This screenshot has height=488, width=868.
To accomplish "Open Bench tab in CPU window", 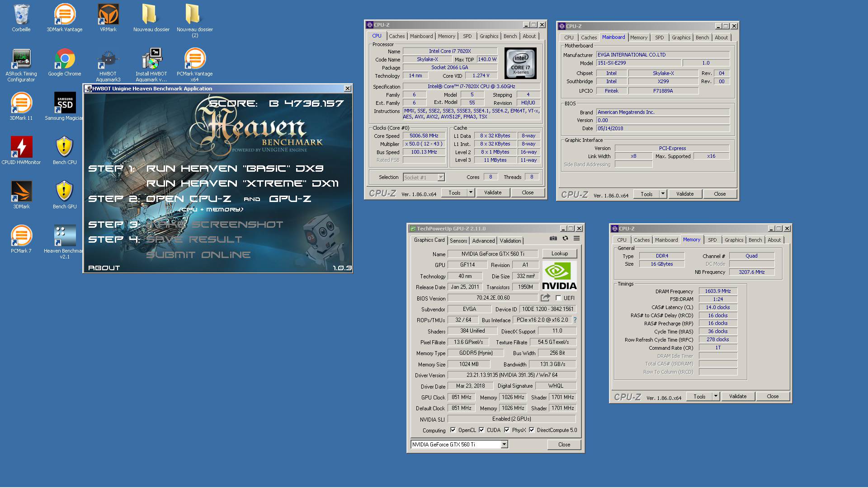I will point(510,36).
